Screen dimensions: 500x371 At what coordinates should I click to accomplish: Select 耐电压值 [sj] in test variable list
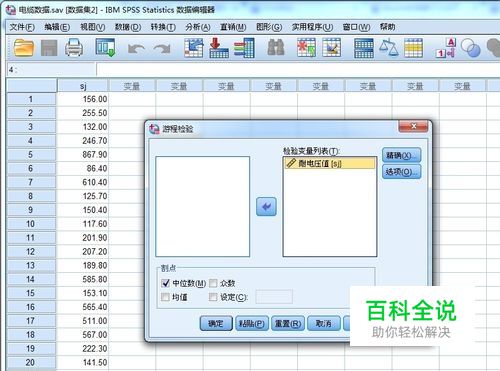(x=330, y=163)
